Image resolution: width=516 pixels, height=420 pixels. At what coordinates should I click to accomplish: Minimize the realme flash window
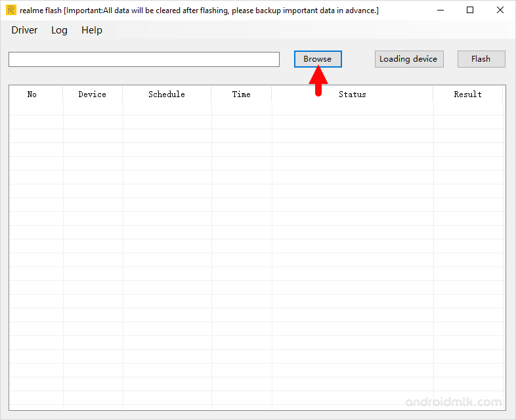pos(440,10)
